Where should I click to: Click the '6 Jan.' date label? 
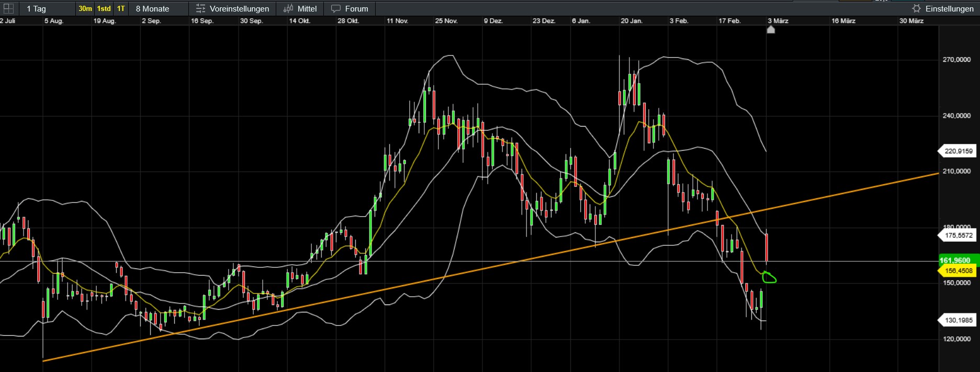581,21
